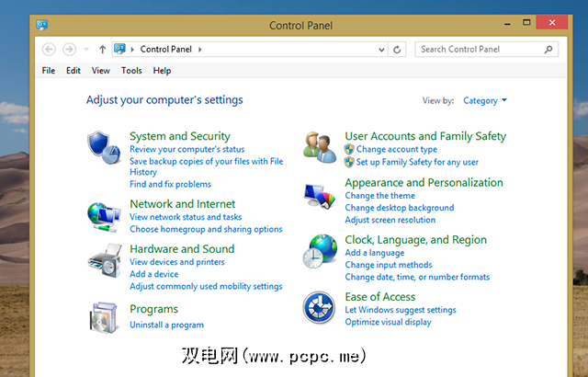Click View network status and tasks
This screenshot has width=588, height=377.
pyautogui.click(x=186, y=217)
